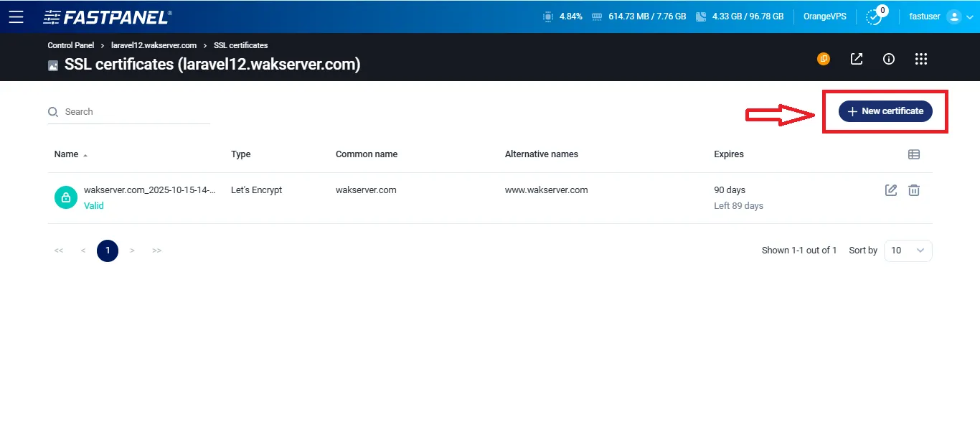Click the orange copy icon in header

coord(824,59)
